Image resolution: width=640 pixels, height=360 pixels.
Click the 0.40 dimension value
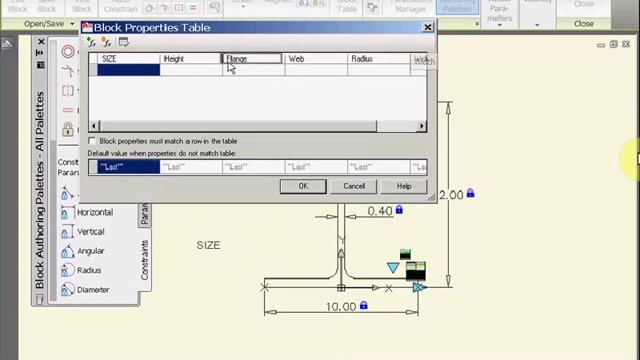380,211
